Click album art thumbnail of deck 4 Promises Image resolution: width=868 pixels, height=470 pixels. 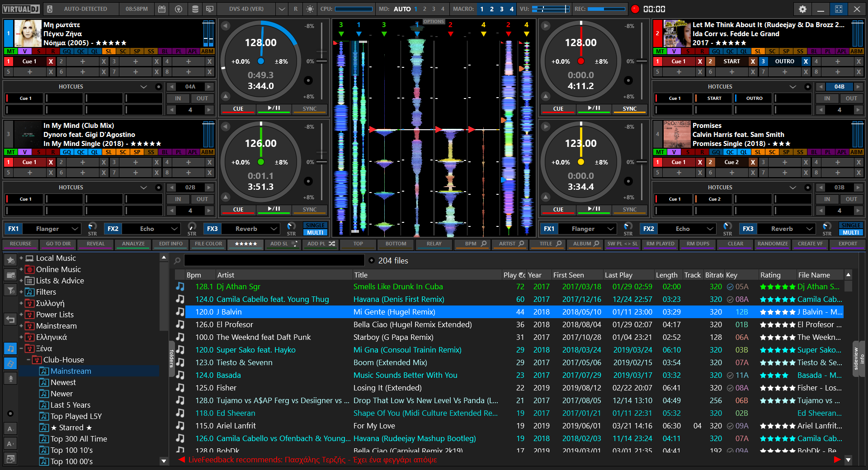click(x=676, y=134)
